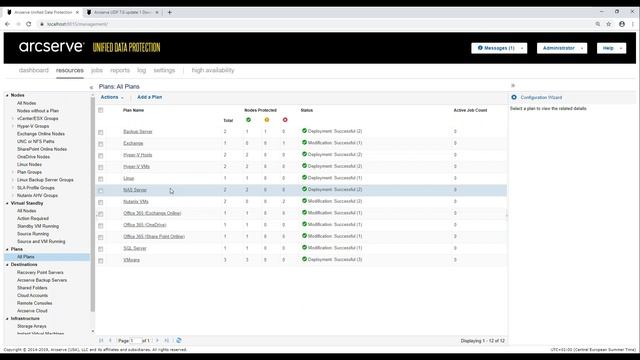Open the Messages (1) dropdown

pos(499,48)
